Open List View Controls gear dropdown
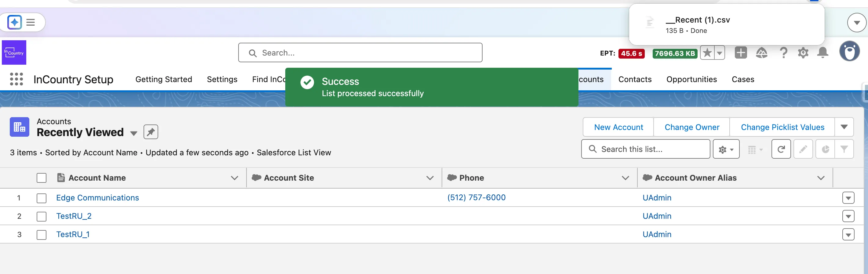The height and width of the screenshot is (274, 868). pos(726,149)
